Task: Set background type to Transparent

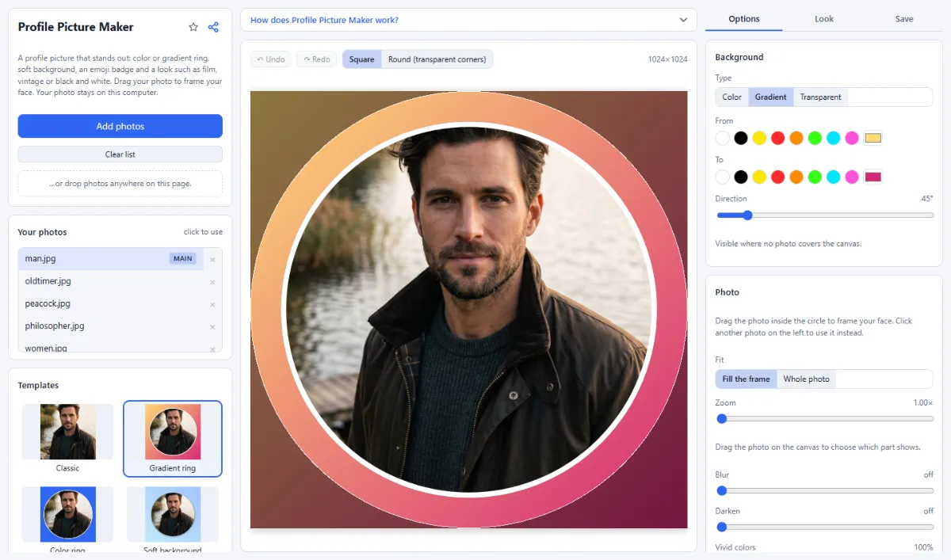Action: [x=820, y=97]
